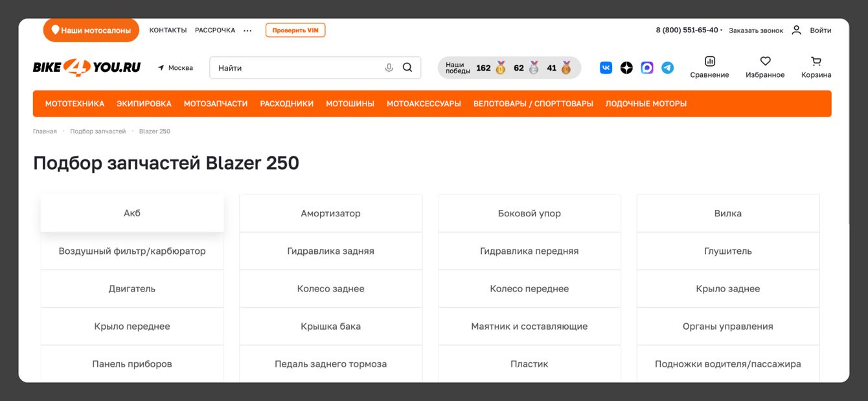868x401 pixels.
Task: Open РАСХОДНИКИ menu
Action: pyautogui.click(x=287, y=104)
